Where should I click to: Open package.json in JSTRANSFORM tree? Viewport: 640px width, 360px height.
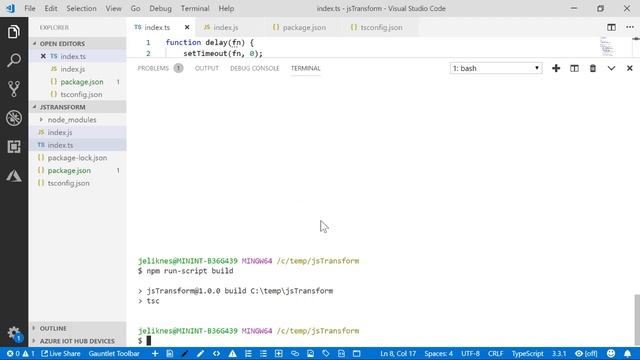pos(78,170)
